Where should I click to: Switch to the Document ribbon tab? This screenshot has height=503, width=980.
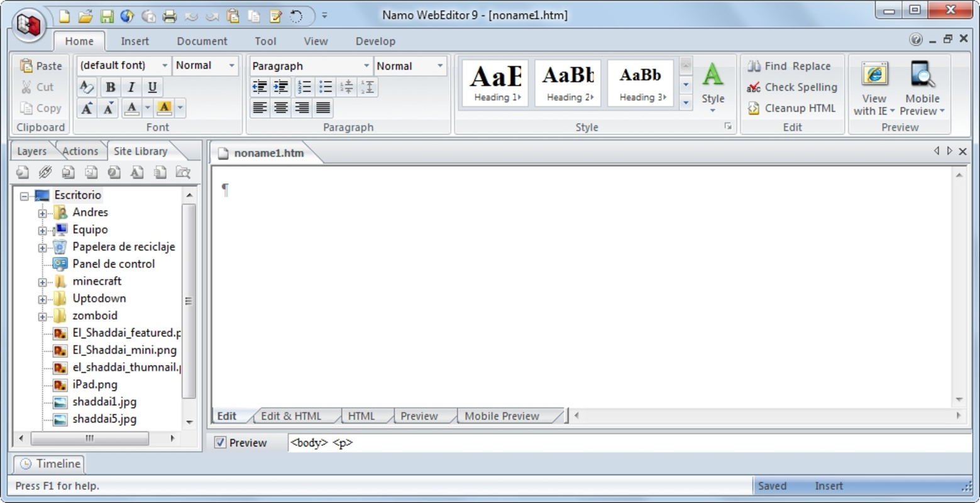202,41
